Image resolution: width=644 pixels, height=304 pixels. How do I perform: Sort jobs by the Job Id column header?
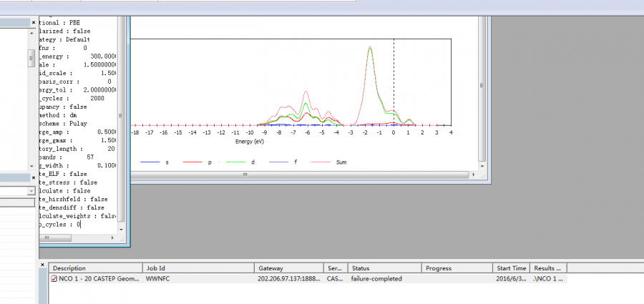point(198,268)
